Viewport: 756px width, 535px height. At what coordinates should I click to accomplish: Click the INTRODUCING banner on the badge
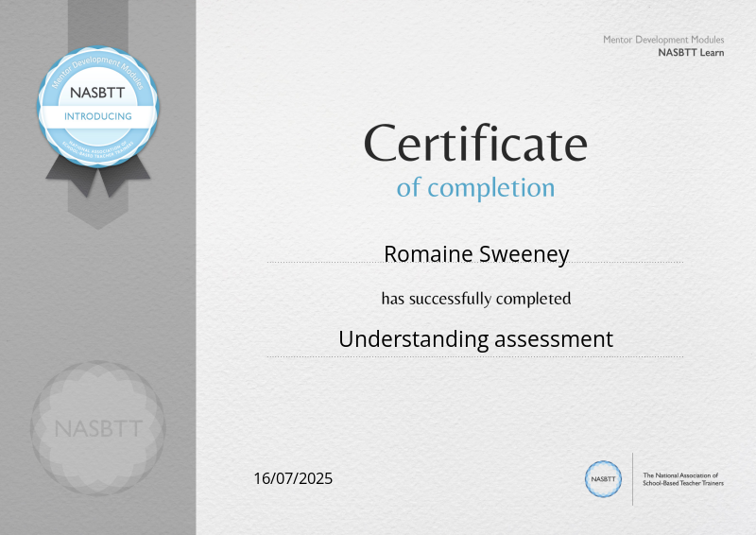pos(98,116)
